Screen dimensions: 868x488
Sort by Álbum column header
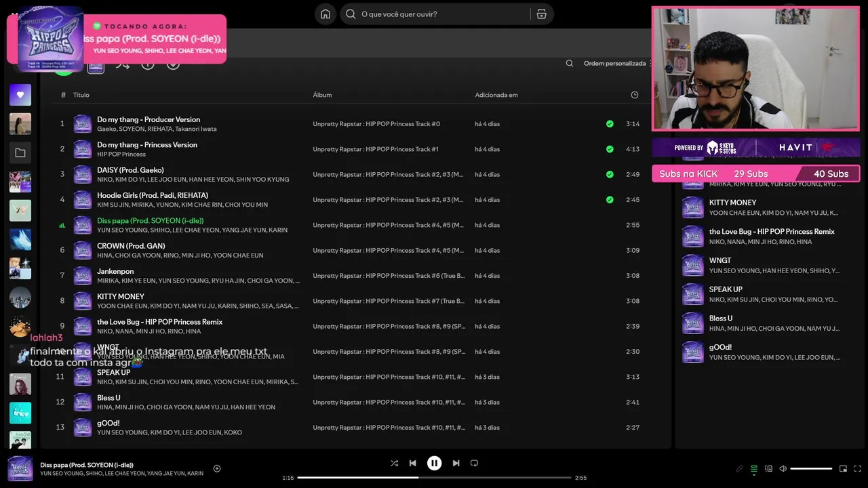[x=322, y=95]
